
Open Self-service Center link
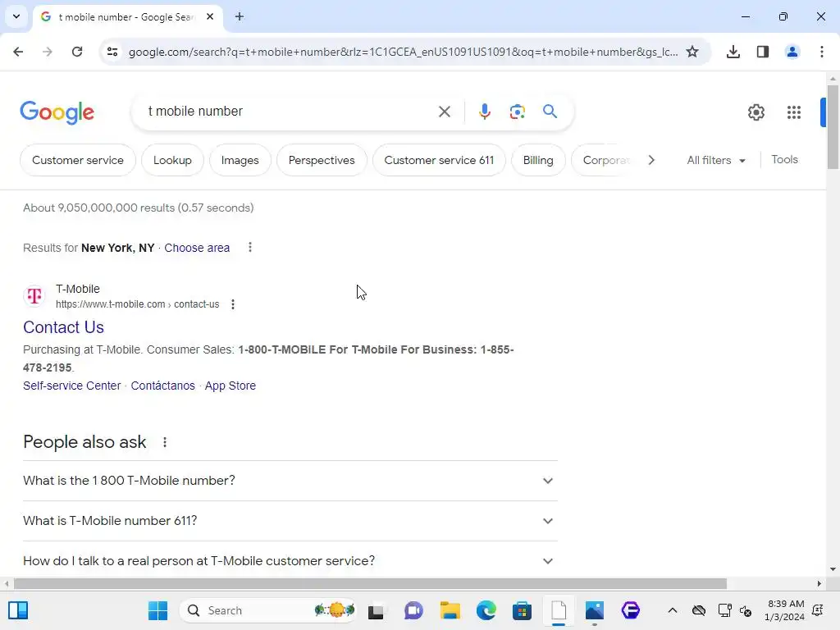click(x=72, y=386)
